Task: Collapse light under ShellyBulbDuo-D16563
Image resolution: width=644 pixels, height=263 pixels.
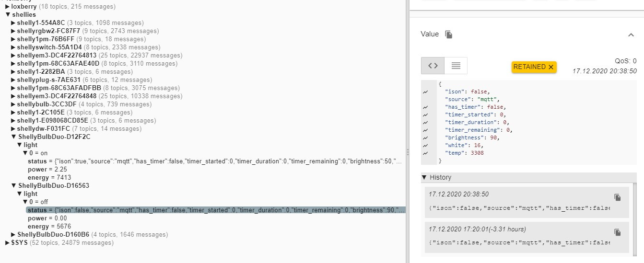Action: point(19,194)
